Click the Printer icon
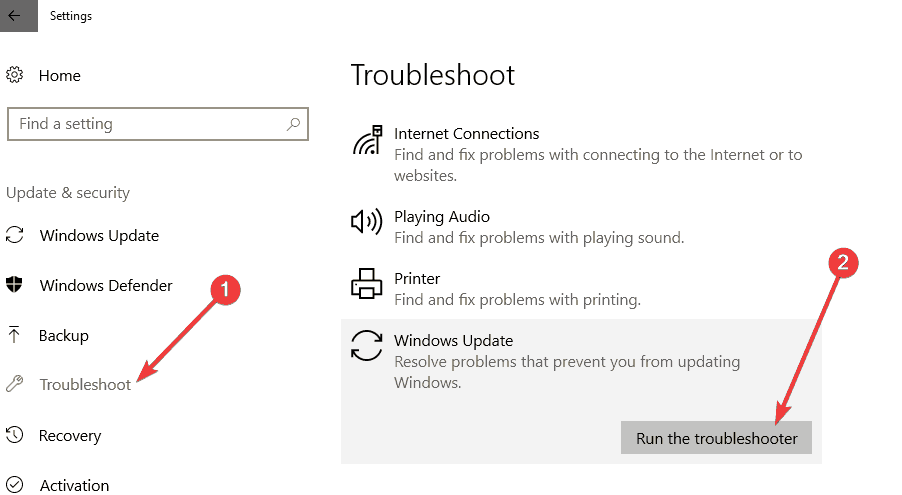 tap(367, 284)
